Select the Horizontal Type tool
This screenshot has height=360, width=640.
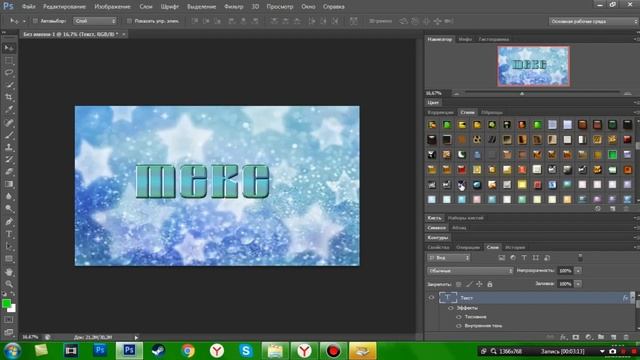(x=9, y=234)
